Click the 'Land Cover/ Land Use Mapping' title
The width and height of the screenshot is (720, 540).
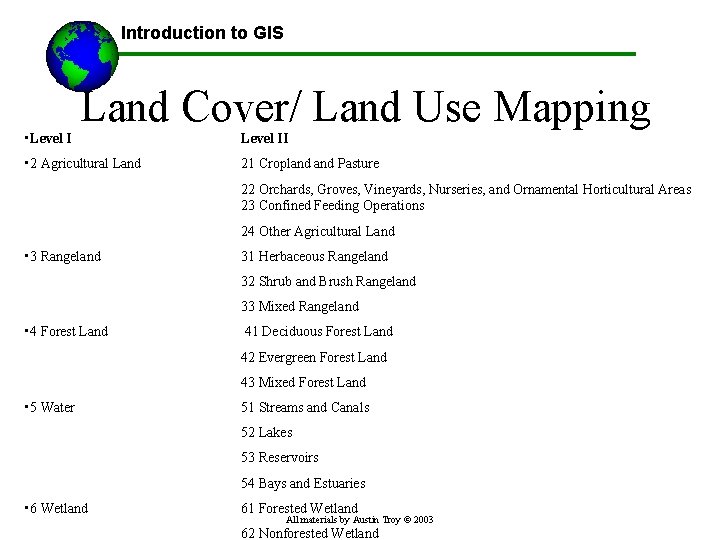point(365,107)
